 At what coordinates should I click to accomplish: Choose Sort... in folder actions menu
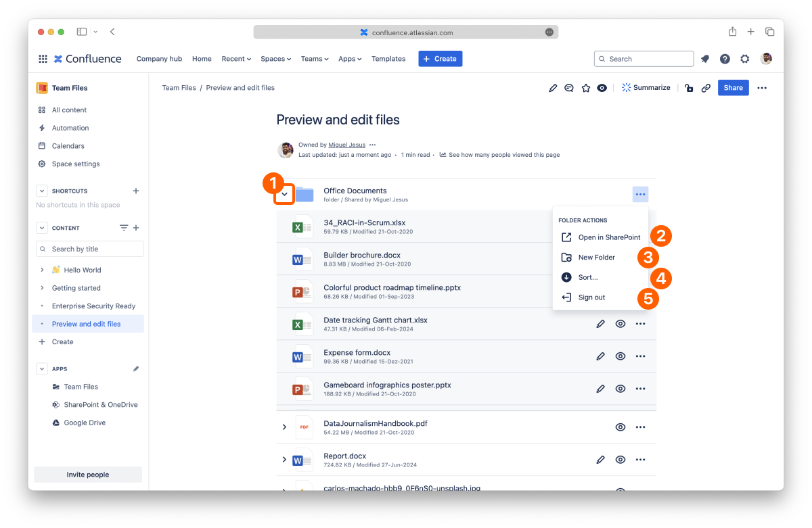pyautogui.click(x=587, y=277)
